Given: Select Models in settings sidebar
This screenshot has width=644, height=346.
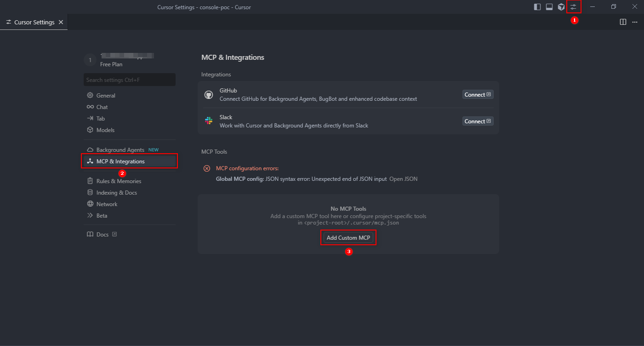Looking at the screenshot, I should [x=105, y=130].
